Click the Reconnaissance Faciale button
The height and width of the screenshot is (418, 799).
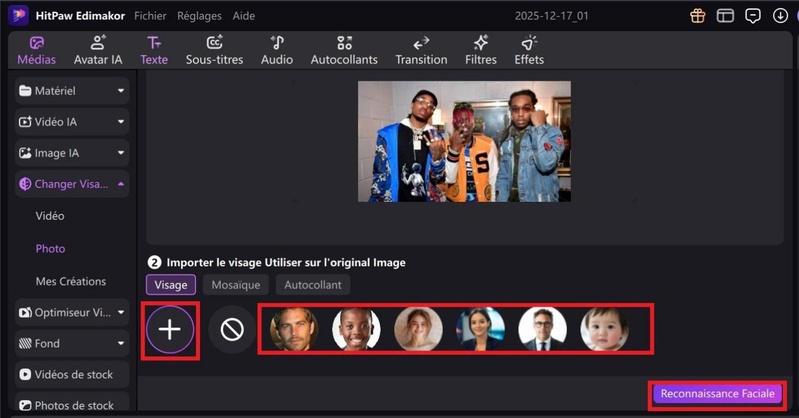click(717, 394)
